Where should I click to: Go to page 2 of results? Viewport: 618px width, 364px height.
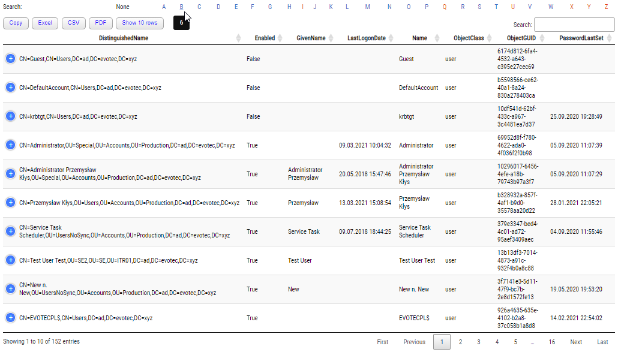(x=460, y=341)
